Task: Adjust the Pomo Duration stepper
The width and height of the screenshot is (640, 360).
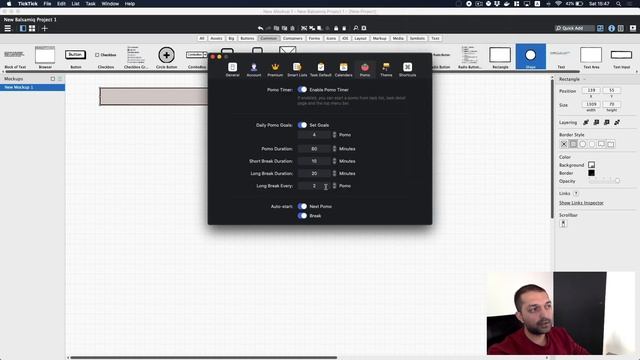Action: [334, 149]
